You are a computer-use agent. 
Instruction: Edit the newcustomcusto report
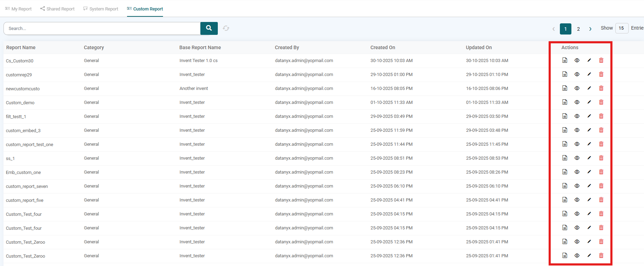(x=589, y=88)
